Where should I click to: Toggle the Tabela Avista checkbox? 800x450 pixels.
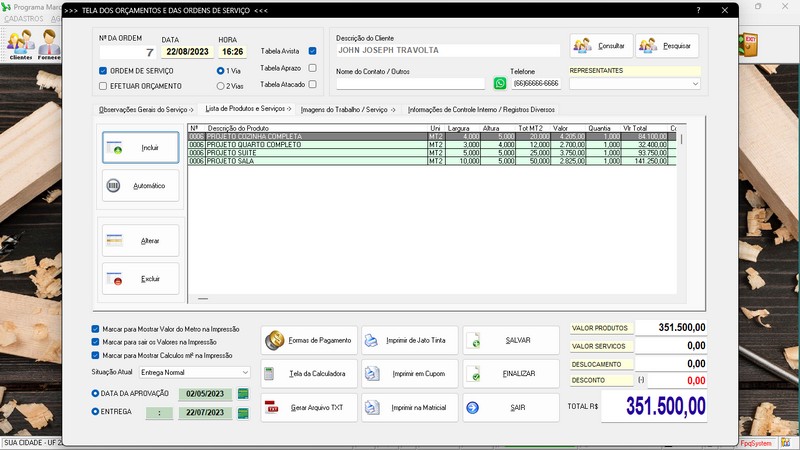click(313, 50)
